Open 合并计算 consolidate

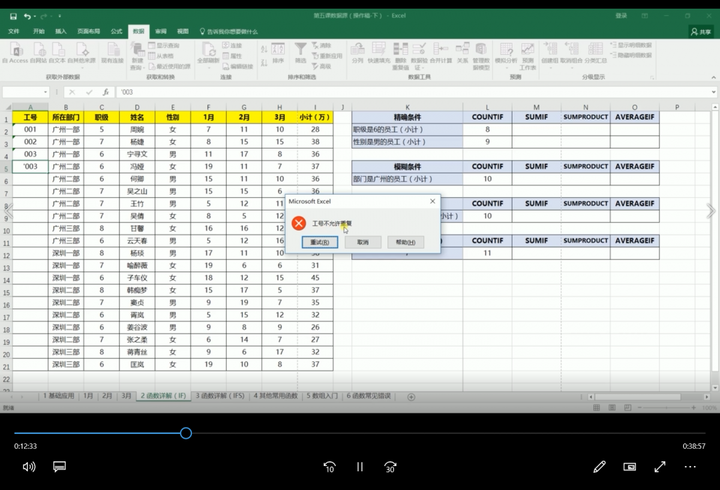tap(441, 53)
